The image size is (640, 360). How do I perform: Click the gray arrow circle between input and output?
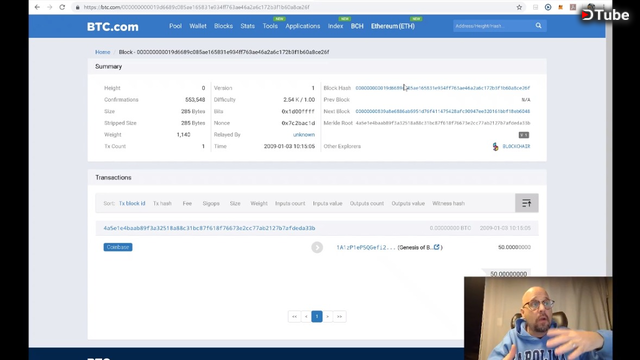(317, 247)
